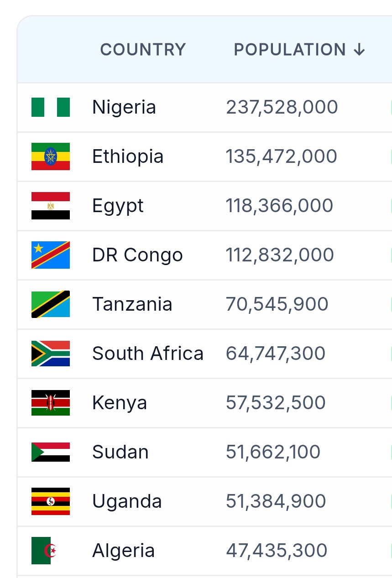
Task: Select the Egypt flag icon
Action: tap(51, 206)
